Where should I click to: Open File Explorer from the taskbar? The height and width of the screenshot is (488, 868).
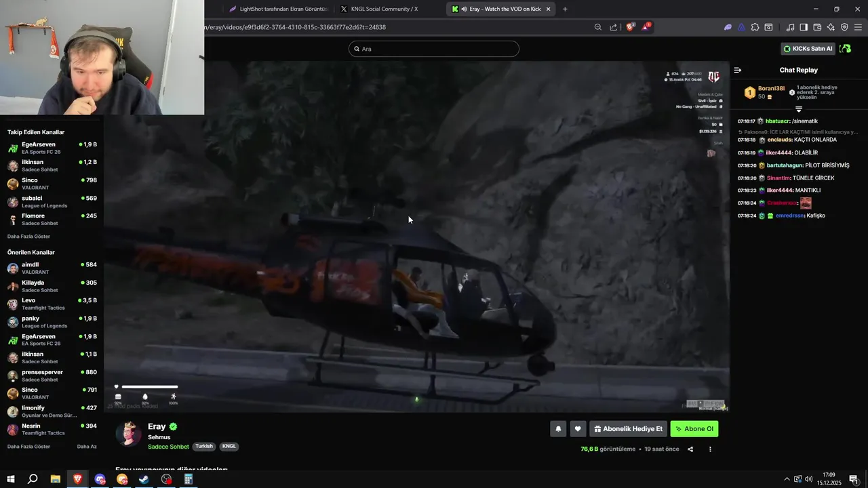[x=56, y=479]
